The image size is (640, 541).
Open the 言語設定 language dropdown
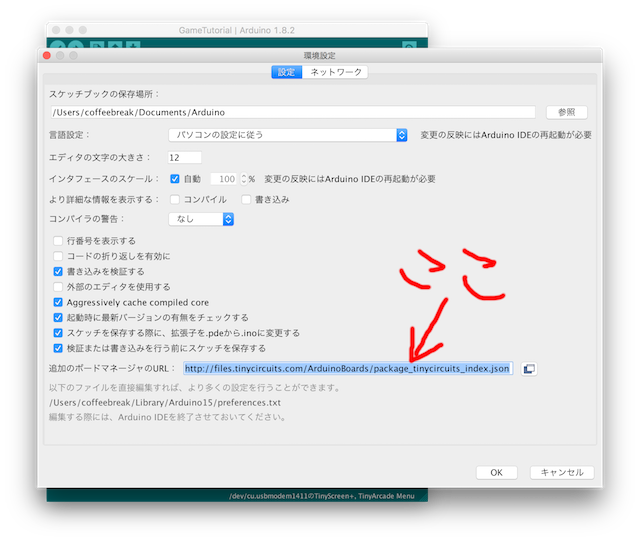point(288,135)
